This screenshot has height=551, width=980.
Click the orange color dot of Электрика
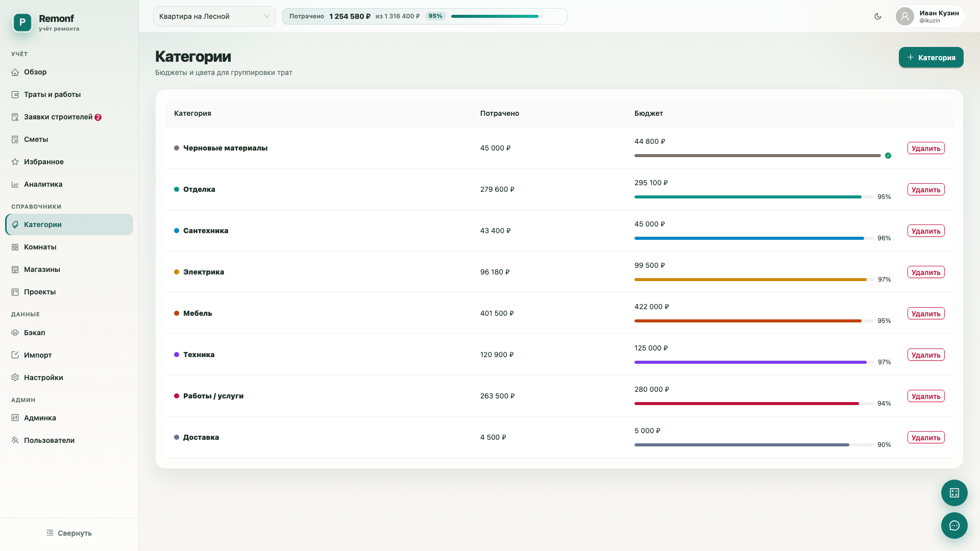[x=177, y=272]
